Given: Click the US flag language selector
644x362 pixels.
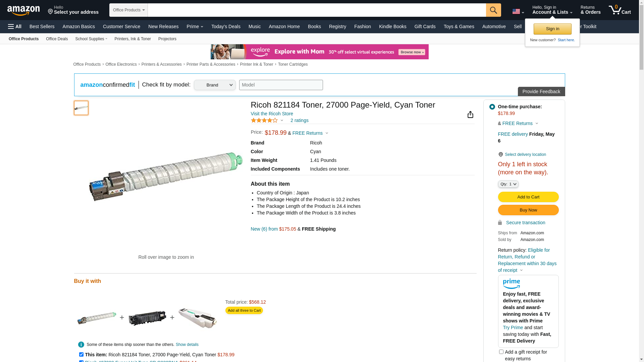Looking at the screenshot, I should pos(518,12).
